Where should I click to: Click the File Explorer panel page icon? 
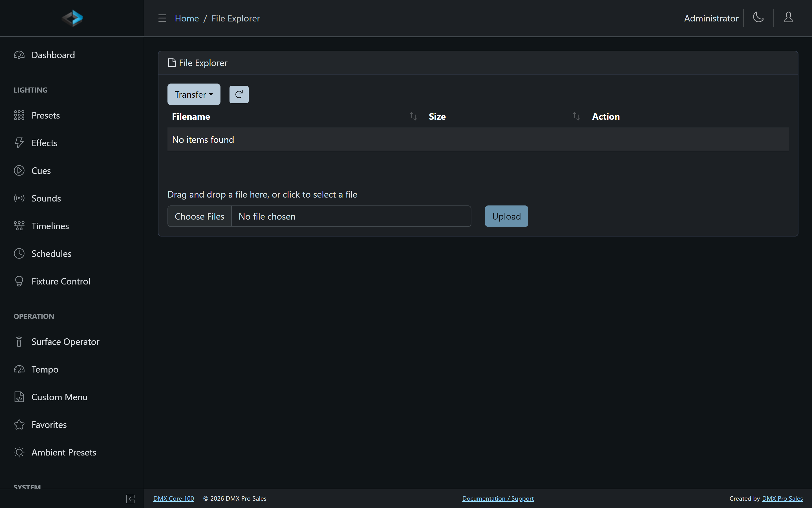pyautogui.click(x=172, y=63)
